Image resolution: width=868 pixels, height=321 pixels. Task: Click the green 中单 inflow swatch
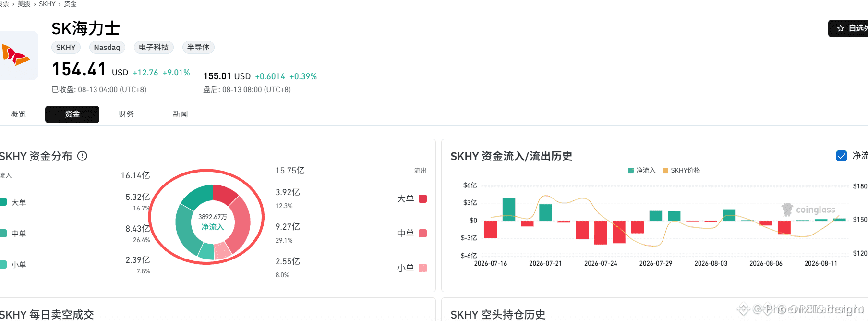point(3,234)
